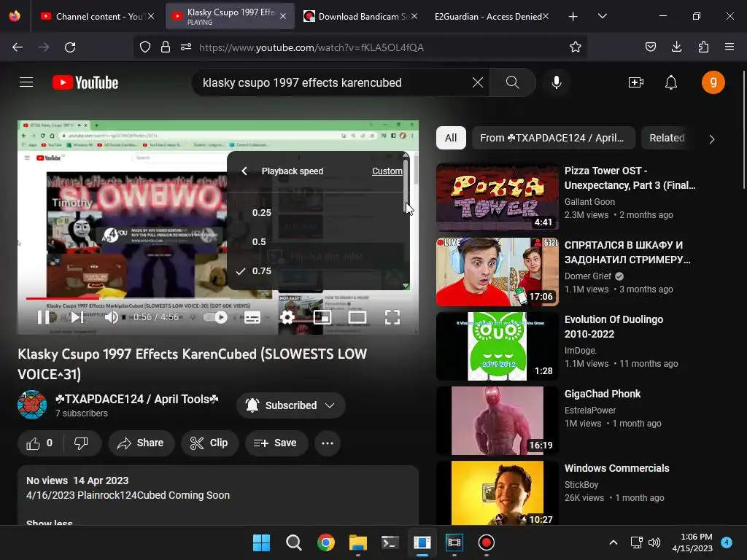This screenshot has height=560, width=747.
Task: Bookmark this page with star
Action: [575, 47]
